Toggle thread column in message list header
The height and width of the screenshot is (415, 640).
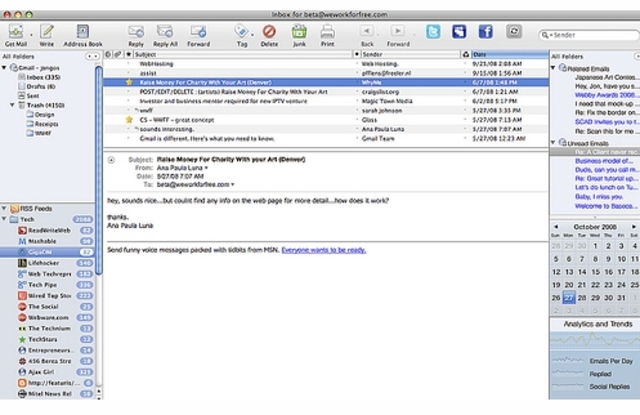pyautogui.click(x=108, y=54)
